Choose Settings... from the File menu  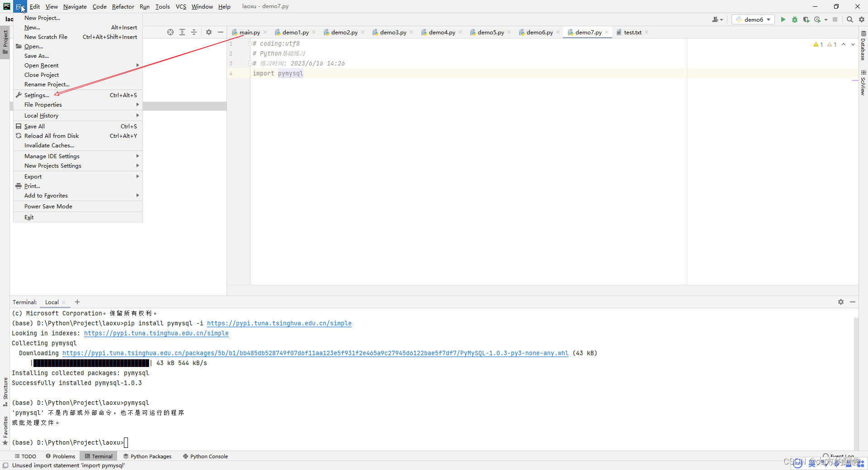click(x=78, y=95)
